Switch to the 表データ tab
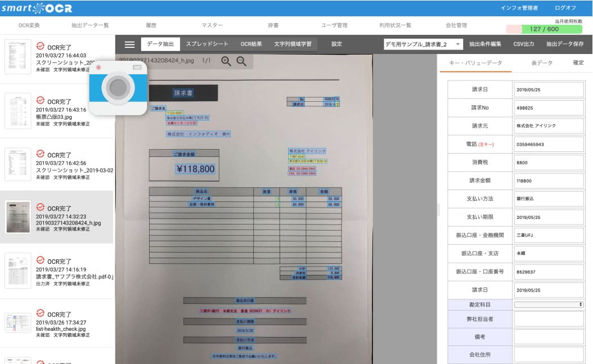This screenshot has height=364, width=593. tap(542, 63)
